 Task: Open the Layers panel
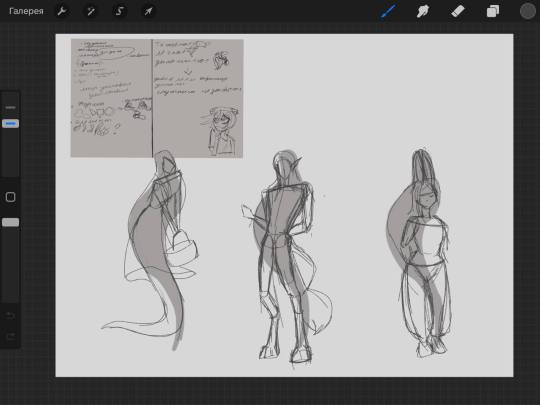[493, 11]
